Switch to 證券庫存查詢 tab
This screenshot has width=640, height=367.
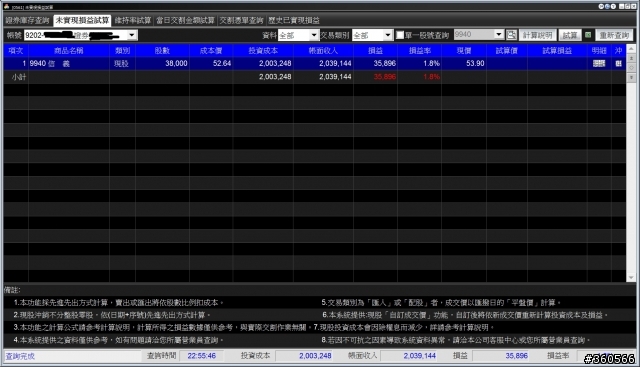pyautogui.click(x=27, y=20)
